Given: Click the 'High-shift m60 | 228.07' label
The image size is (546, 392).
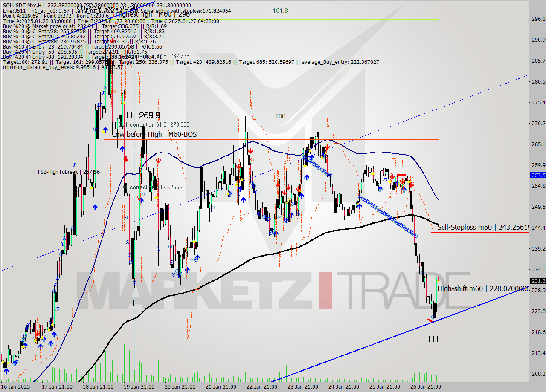Looking at the screenshot, I should 483,288.
